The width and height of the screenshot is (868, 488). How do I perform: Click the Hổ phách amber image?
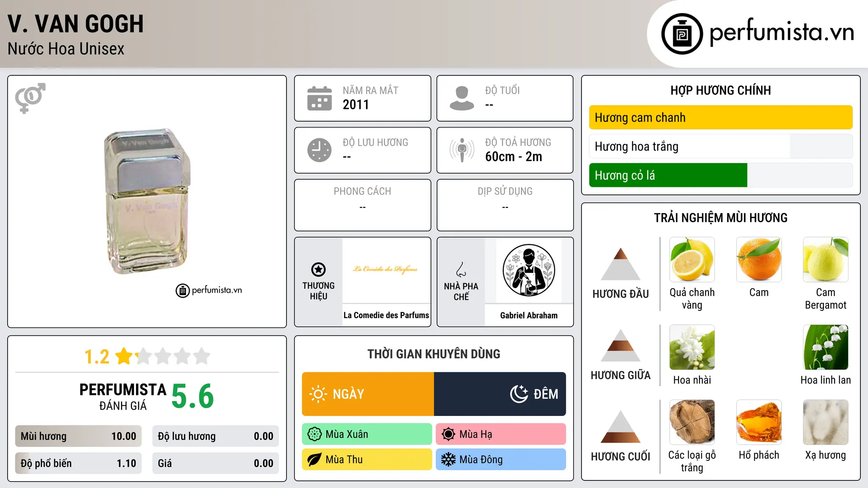pyautogui.click(x=759, y=422)
